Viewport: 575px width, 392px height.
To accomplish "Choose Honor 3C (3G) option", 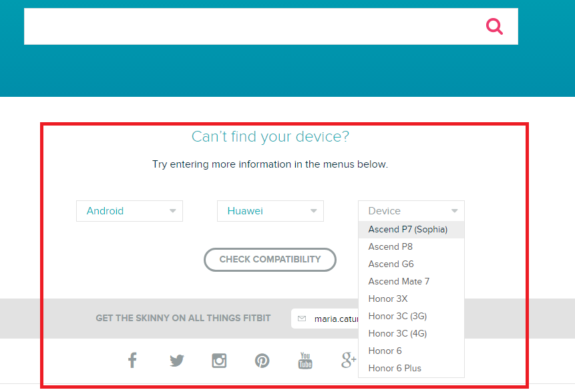I will point(411,316).
